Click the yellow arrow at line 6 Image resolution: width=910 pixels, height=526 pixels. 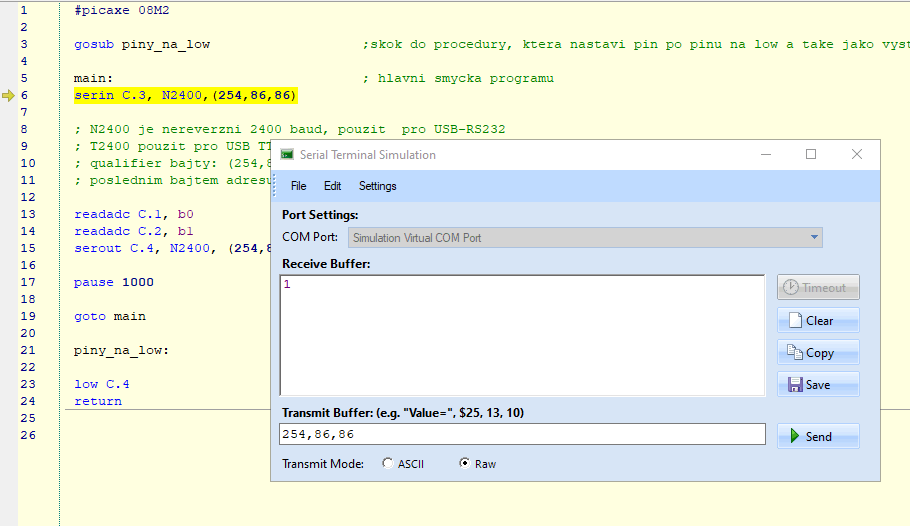coord(9,95)
